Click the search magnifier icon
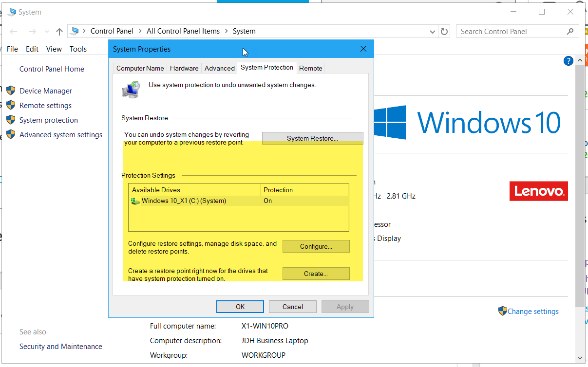 coord(570,32)
